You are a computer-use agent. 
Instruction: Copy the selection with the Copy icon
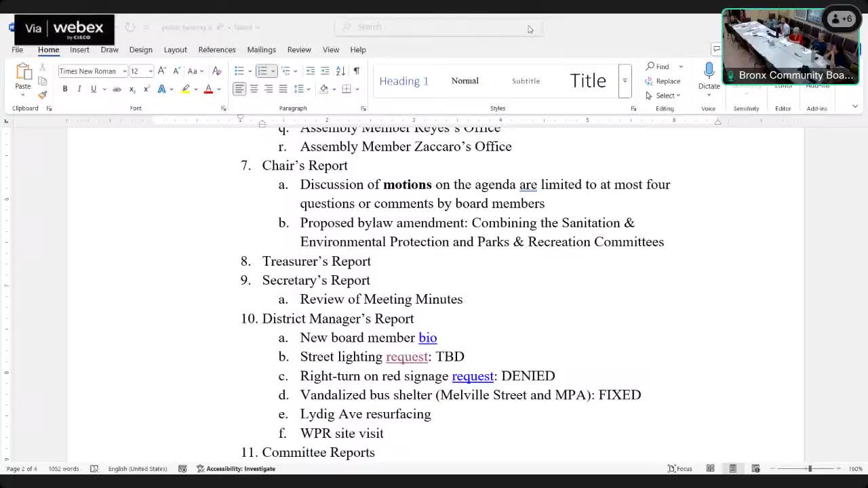(42, 81)
